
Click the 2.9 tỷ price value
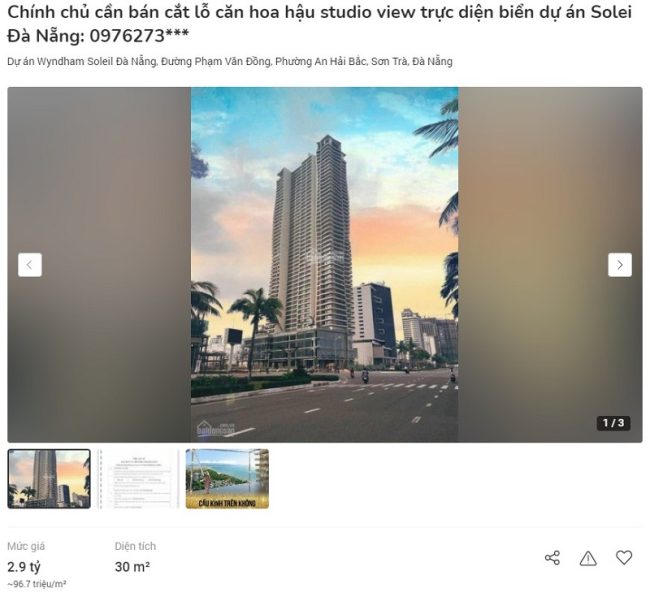pos(24,567)
